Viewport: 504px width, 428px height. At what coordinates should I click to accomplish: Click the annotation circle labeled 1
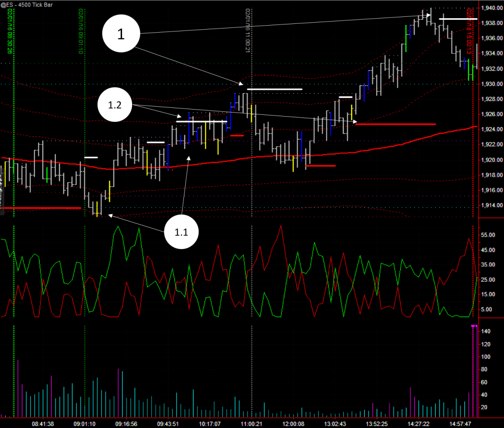[121, 34]
